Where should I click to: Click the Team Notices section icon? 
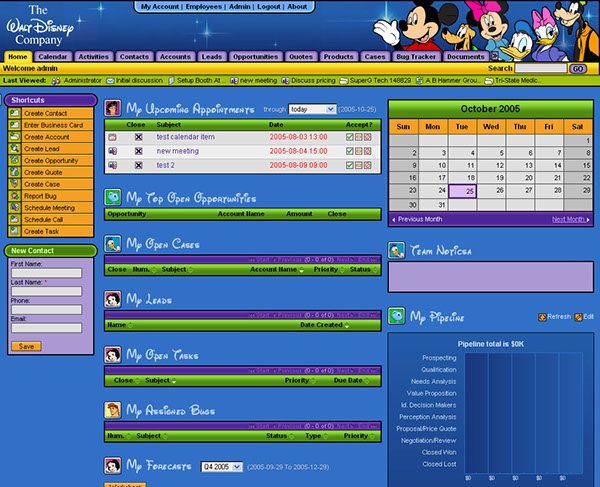396,250
